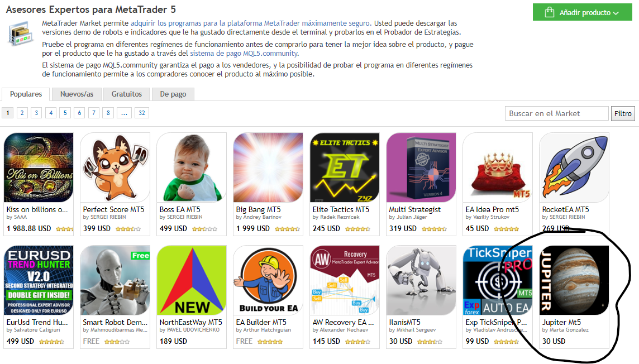Click the Filtro button
The height and width of the screenshot is (364, 639).
click(x=623, y=113)
